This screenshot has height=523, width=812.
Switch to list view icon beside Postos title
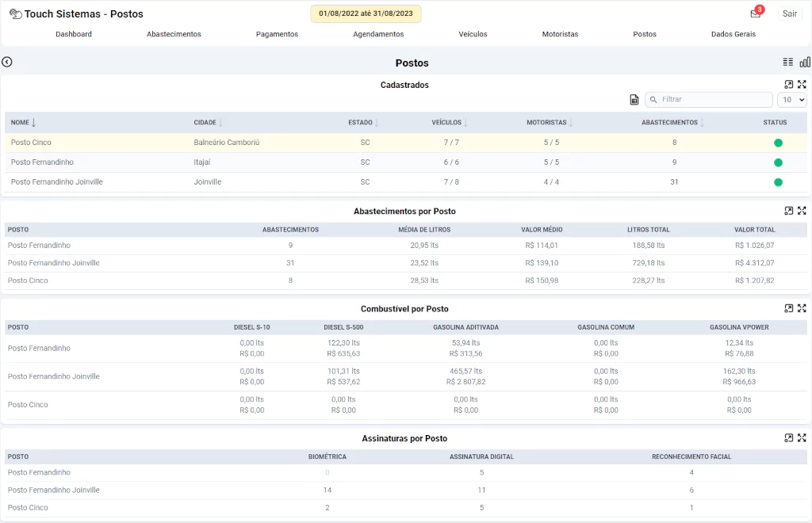pos(787,62)
